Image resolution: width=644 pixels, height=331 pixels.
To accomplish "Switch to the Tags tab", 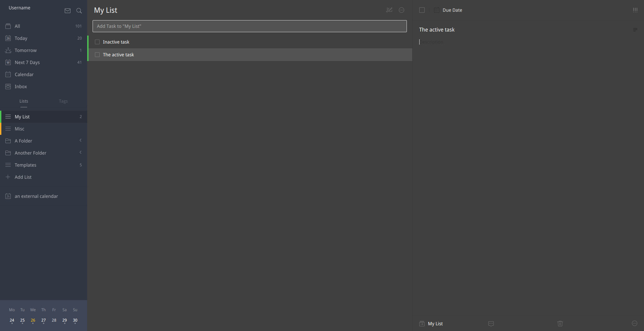I will (x=63, y=101).
